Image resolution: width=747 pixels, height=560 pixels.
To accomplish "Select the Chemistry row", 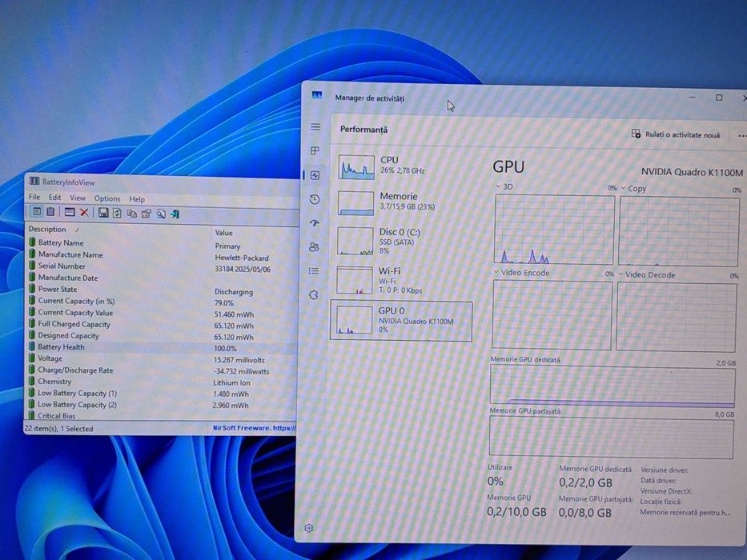I will (162, 382).
